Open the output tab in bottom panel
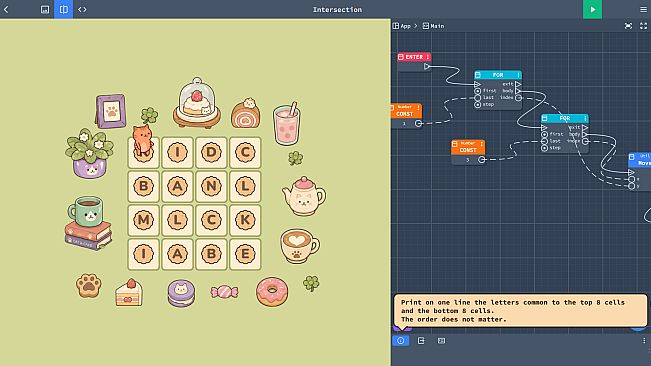651x366 pixels. click(x=421, y=341)
